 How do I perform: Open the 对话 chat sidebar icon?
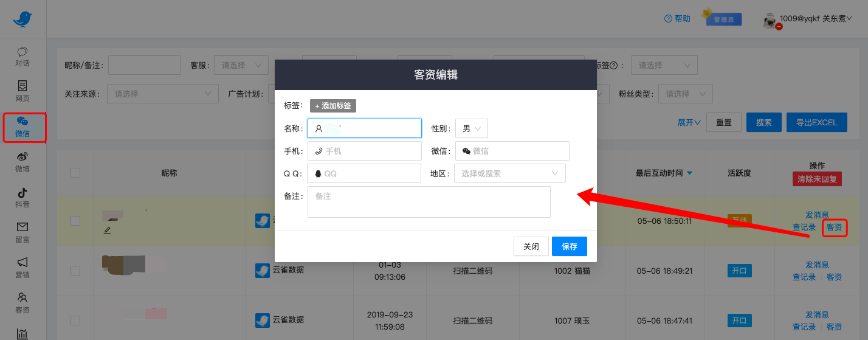click(22, 53)
